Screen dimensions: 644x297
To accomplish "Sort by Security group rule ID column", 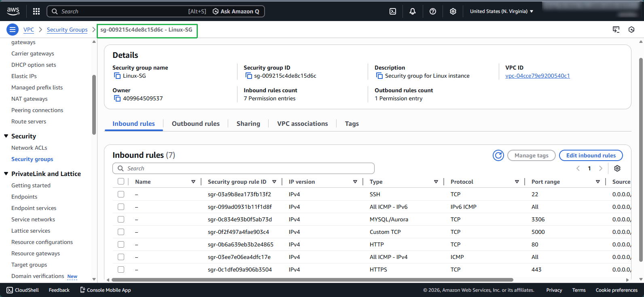I will 274,182.
